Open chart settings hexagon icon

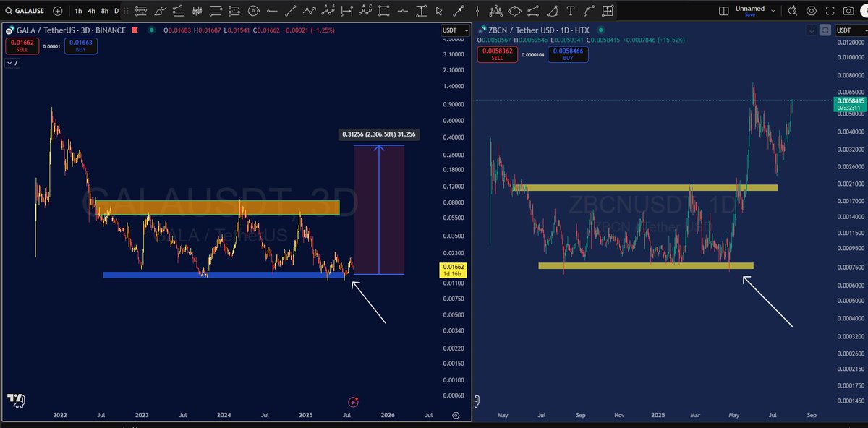pyautogui.click(x=812, y=11)
